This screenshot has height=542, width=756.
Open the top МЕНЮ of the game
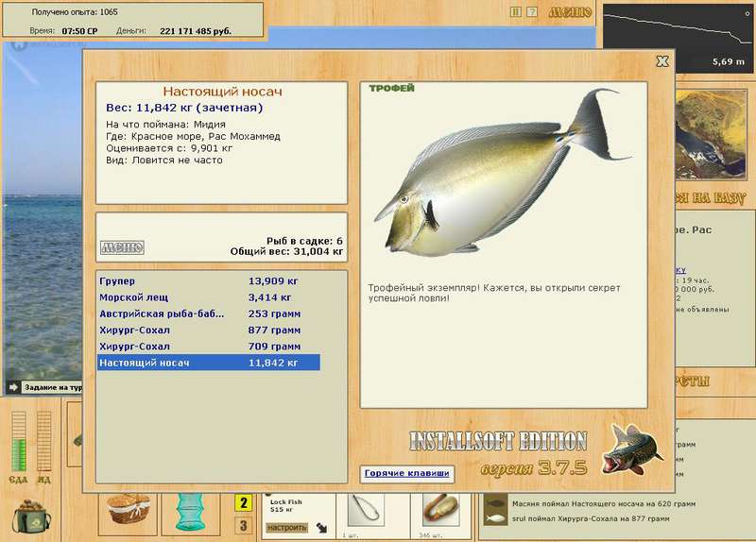click(570, 12)
